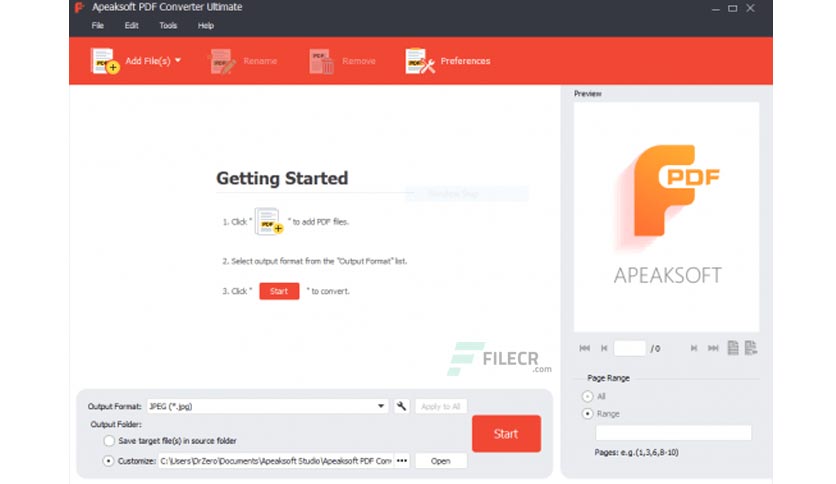Click the Remove toolbar icon

321,61
